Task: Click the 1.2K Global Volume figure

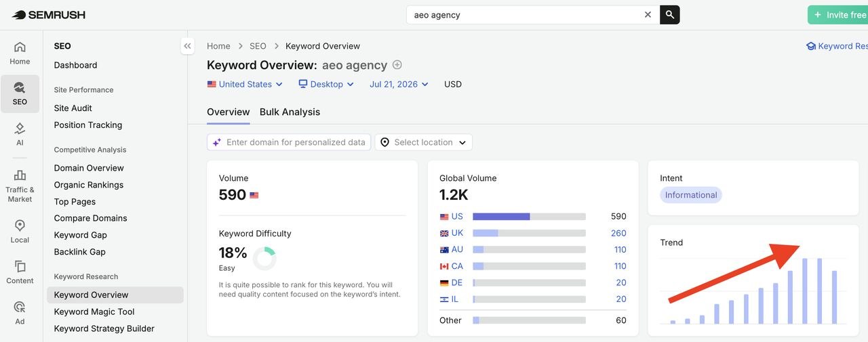Action: [454, 195]
